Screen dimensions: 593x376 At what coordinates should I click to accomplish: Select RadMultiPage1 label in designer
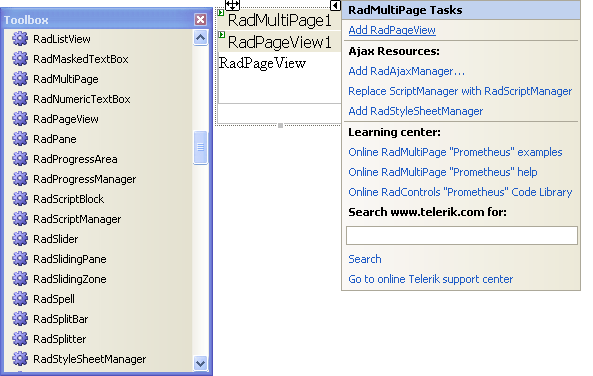[279, 20]
